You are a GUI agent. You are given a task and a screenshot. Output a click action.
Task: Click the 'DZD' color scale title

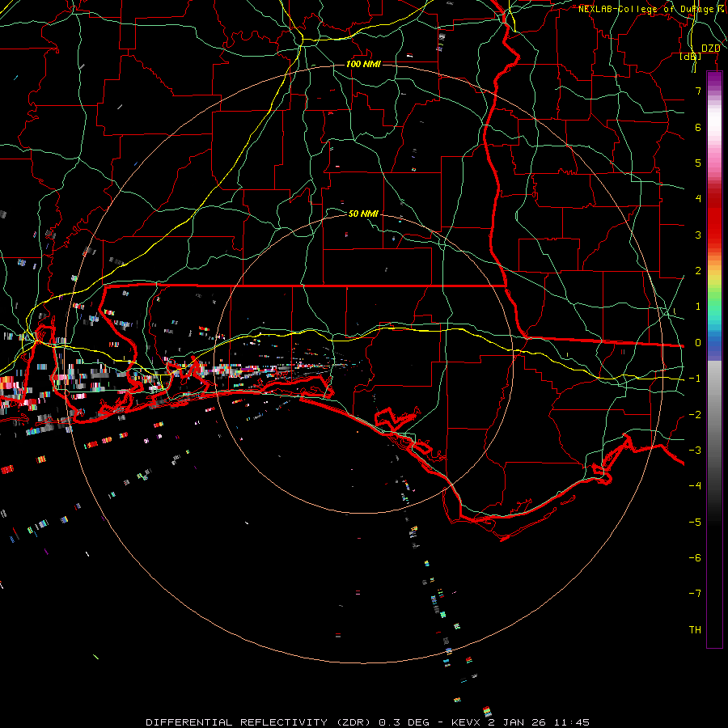(x=710, y=49)
